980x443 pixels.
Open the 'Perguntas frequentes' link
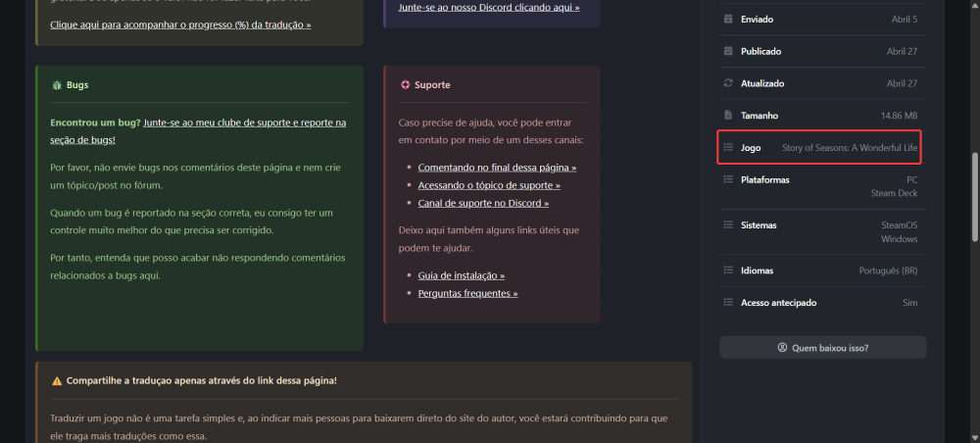(467, 293)
